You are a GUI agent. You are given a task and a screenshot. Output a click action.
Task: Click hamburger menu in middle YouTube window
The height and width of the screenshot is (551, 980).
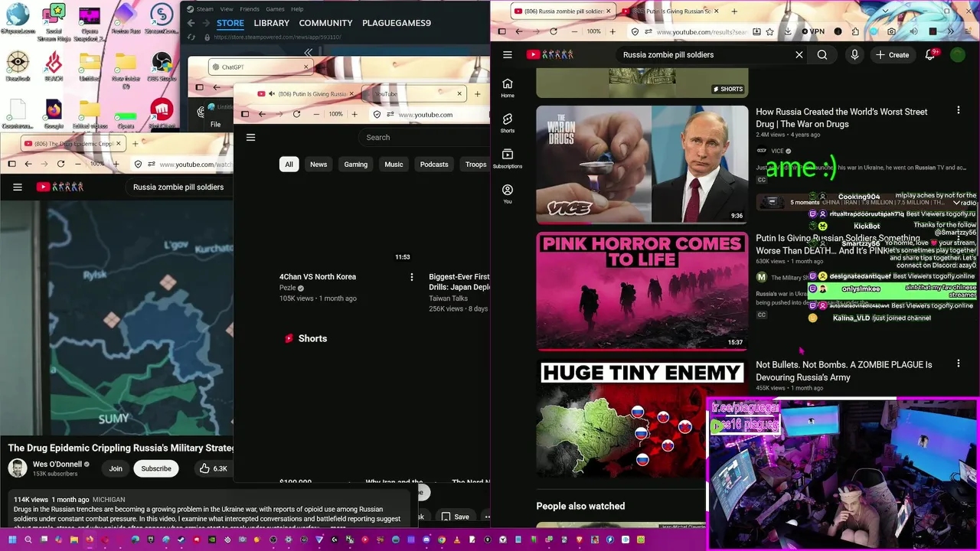click(x=250, y=137)
